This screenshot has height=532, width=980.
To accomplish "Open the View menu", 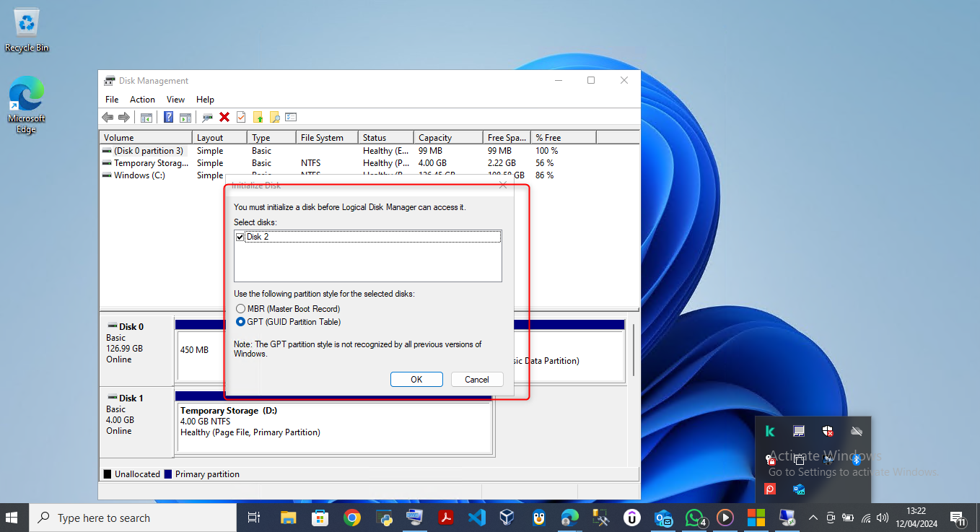I will pos(175,100).
